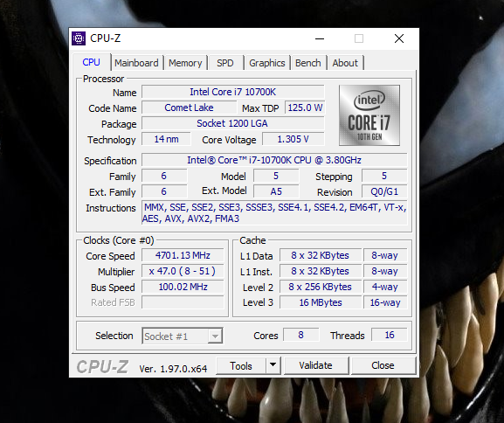The image size is (504, 423).
Task: Expand the Socket #1 selection combo box
Action: tap(183, 336)
